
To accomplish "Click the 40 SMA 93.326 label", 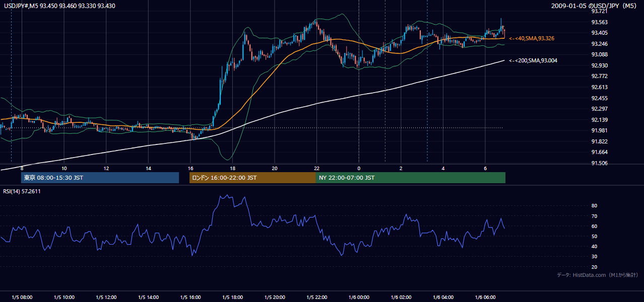I will (x=532, y=38).
